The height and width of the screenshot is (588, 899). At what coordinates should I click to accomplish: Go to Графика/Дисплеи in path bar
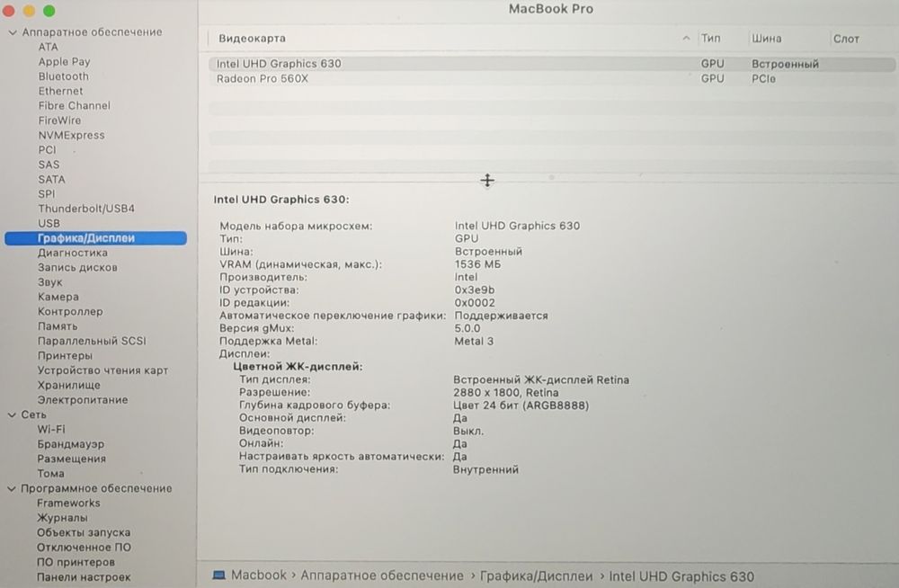click(x=536, y=576)
